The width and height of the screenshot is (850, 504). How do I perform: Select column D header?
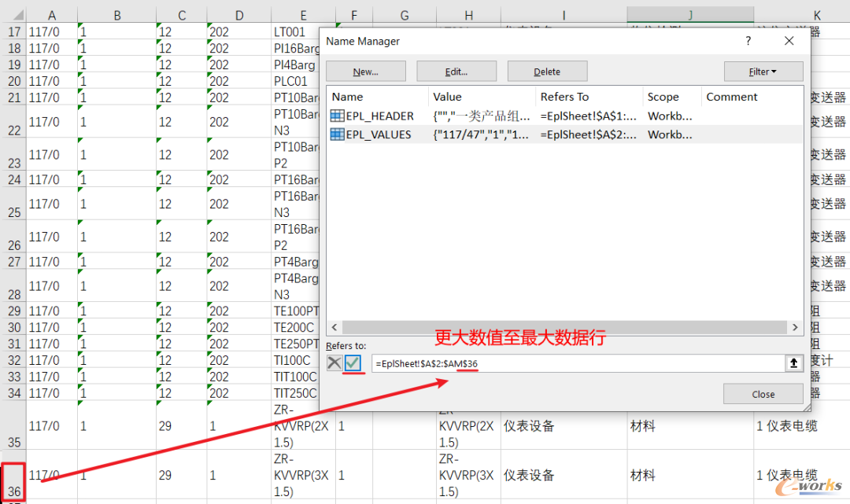[x=239, y=15]
